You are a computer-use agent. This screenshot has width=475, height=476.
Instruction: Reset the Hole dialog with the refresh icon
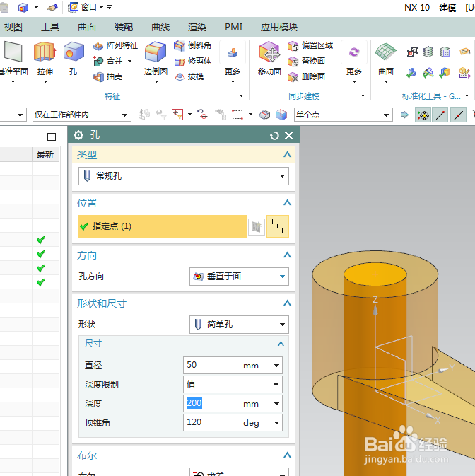click(274, 135)
